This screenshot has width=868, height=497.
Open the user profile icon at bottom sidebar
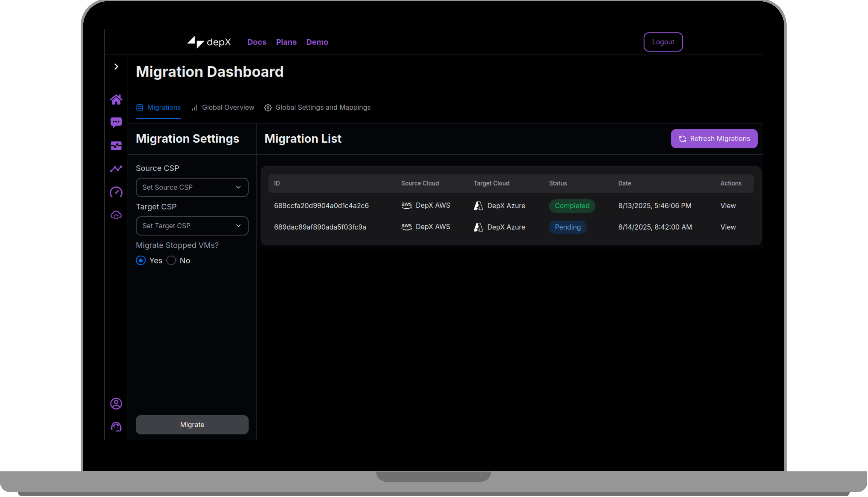coord(116,403)
